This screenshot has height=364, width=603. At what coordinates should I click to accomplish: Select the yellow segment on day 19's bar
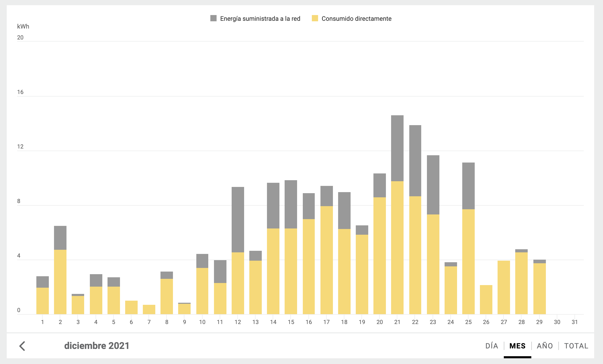[362, 274]
